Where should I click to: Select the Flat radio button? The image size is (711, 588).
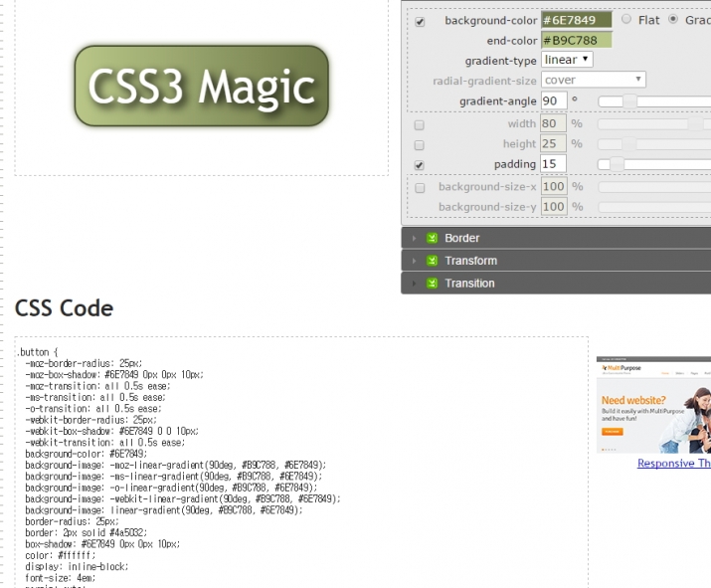626,19
